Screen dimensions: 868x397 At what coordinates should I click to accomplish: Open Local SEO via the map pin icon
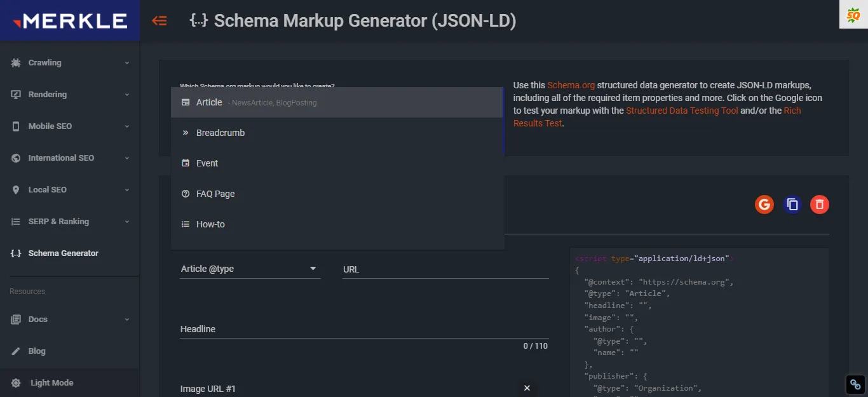pyautogui.click(x=16, y=189)
